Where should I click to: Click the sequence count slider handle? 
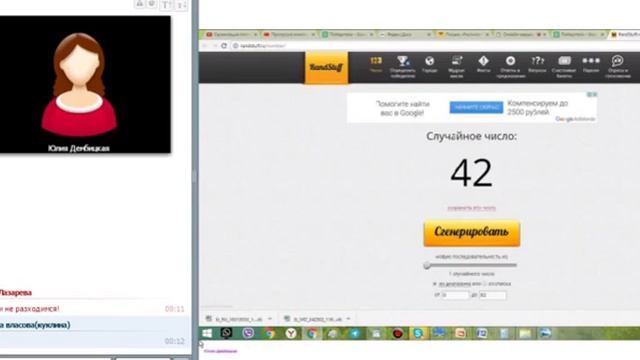[x=427, y=265]
